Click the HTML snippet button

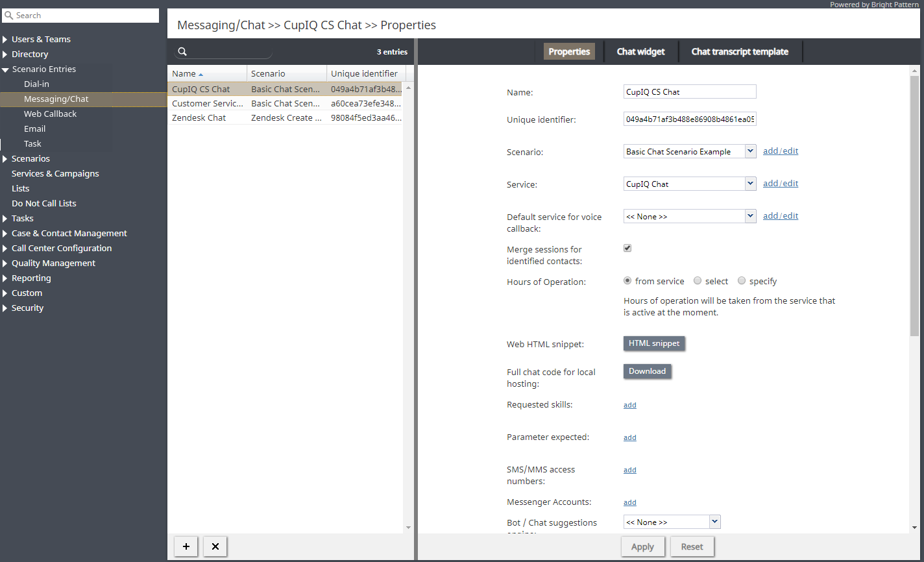point(654,343)
